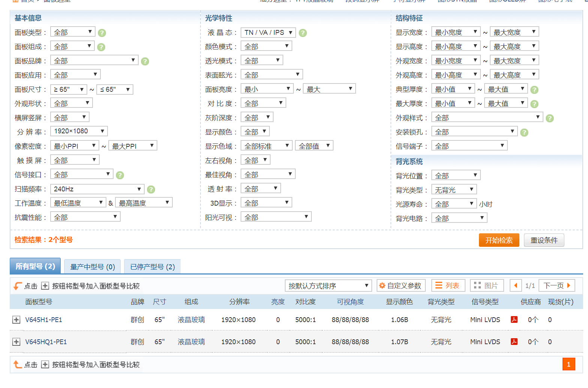The image size is (588, 388).
Task: Switch to 量产中型号 (0) tab
Action: coord(92,267)
